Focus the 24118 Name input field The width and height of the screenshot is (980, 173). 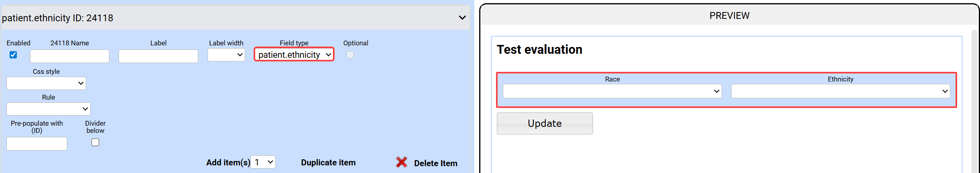coord(70,56)
